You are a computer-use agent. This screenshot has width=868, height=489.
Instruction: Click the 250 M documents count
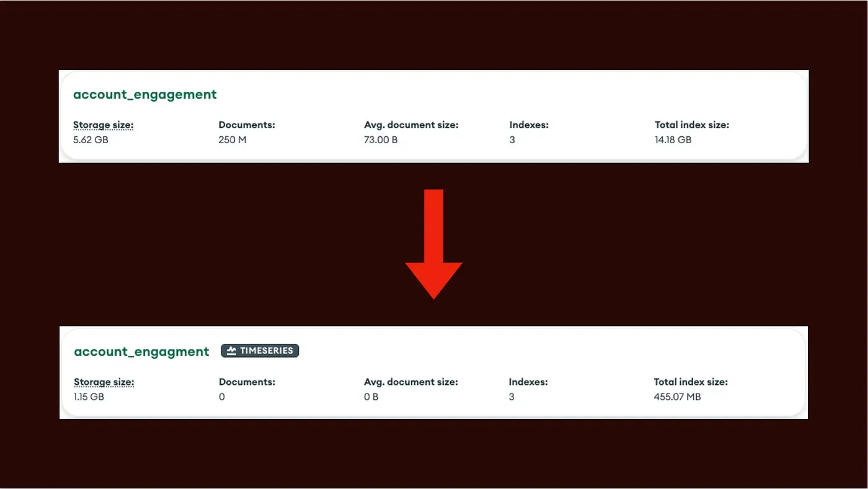point(232,140)
